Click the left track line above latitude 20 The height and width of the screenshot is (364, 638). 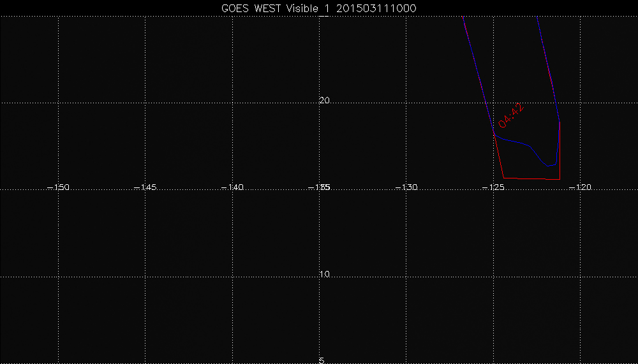tap(472, 57)
